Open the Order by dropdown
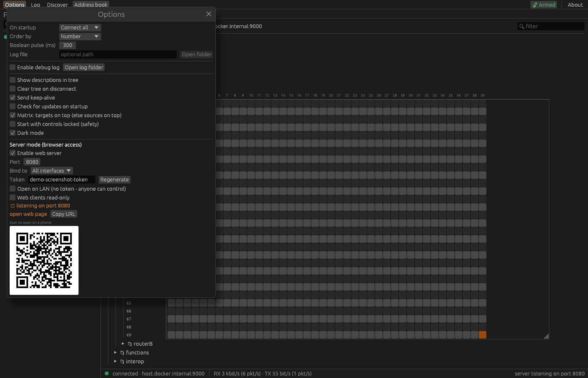588x378 pixels. point(80,36)
